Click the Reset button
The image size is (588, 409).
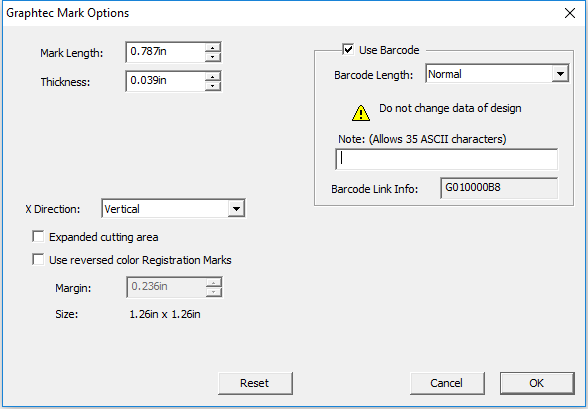(x=255, y=383)
